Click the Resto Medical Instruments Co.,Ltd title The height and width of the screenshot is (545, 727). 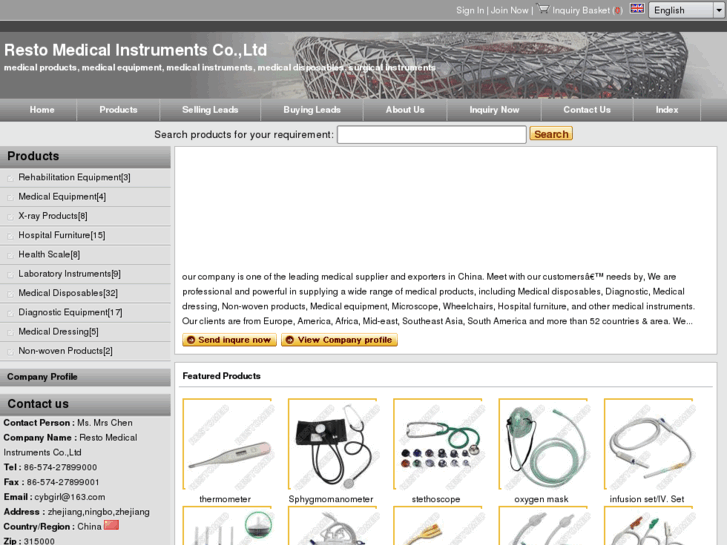pos(135,50)
